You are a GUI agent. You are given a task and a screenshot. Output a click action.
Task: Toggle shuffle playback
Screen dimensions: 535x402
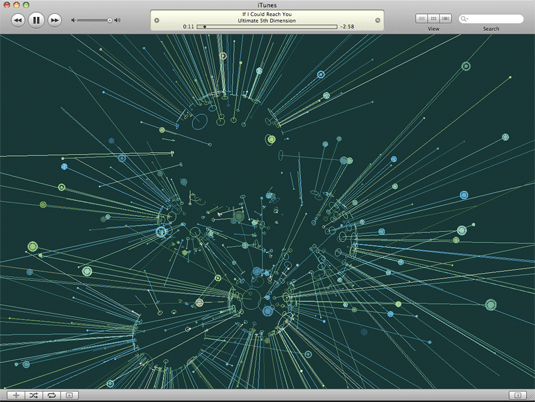click(34, 395)
